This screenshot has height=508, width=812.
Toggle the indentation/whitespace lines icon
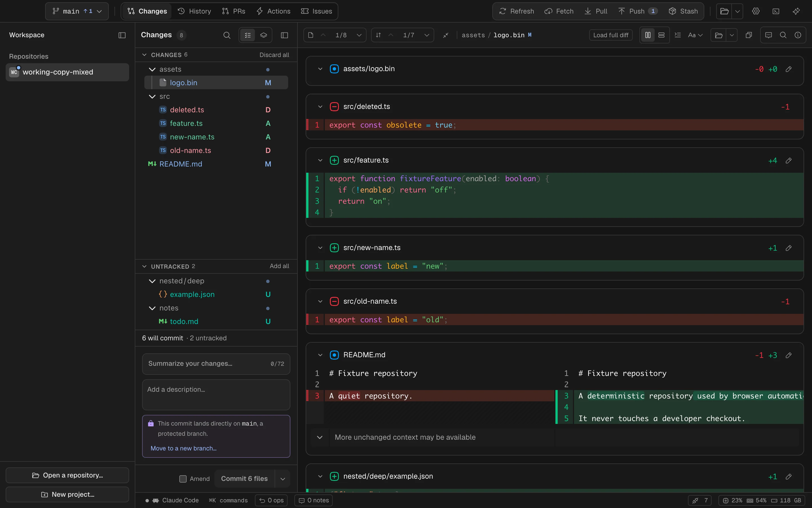[678, 35]
